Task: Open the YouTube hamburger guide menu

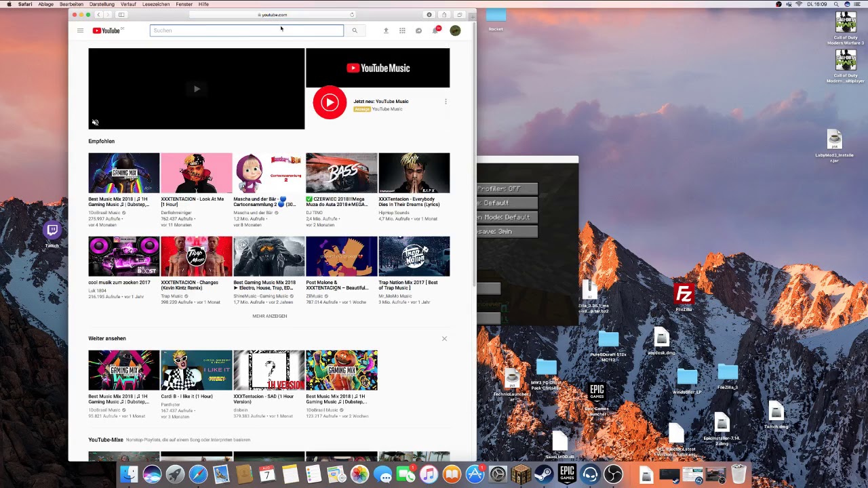Action: pyautogui.click(x=80, y=30)
